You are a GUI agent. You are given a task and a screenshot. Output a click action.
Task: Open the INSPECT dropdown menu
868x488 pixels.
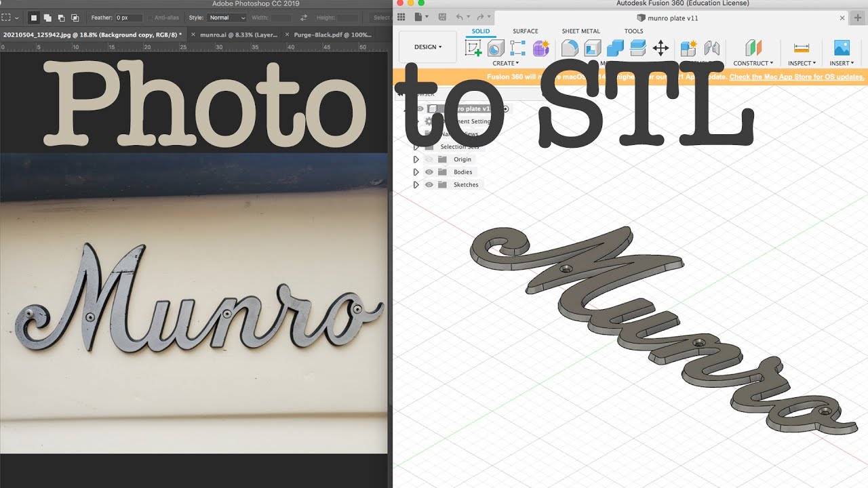click(x=802, y=63)
